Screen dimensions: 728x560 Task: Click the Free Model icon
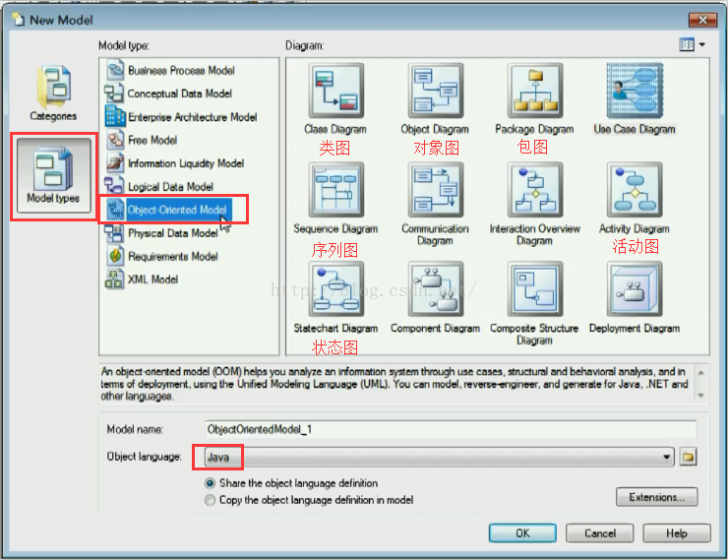click(x=115, y=140)
